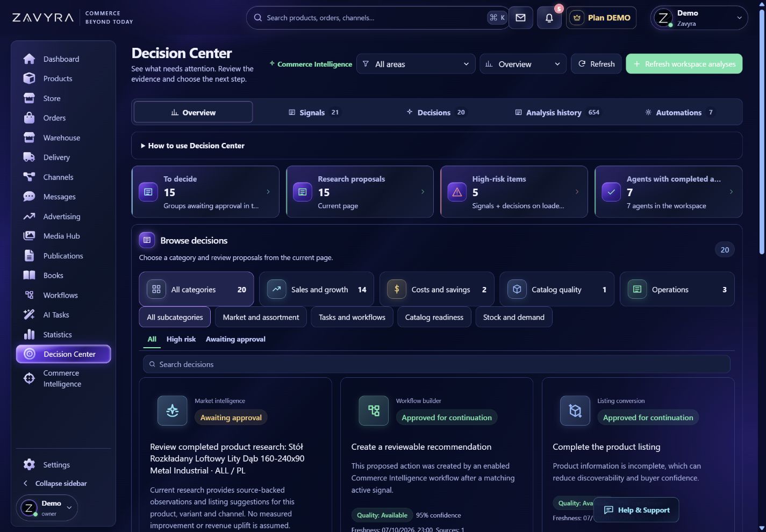Select the Market and assortment subcategory

(261, 317)
